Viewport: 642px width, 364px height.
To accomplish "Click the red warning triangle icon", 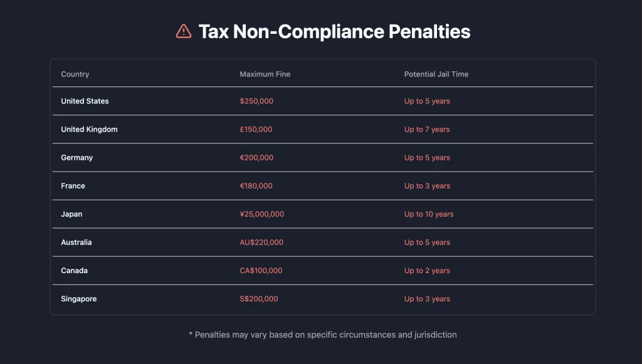I will [x=184, y=31].
